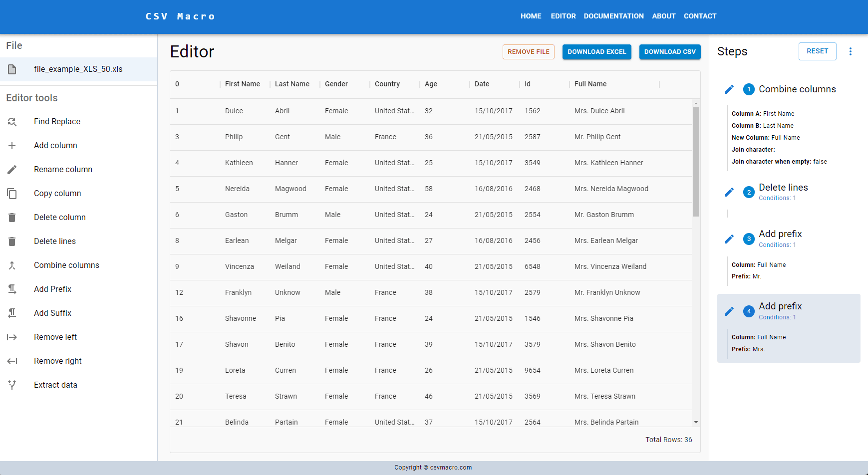This screenshot has width=868, height=475.
Task: Click the REMOVE FILE button
Action: pos(529,52)
